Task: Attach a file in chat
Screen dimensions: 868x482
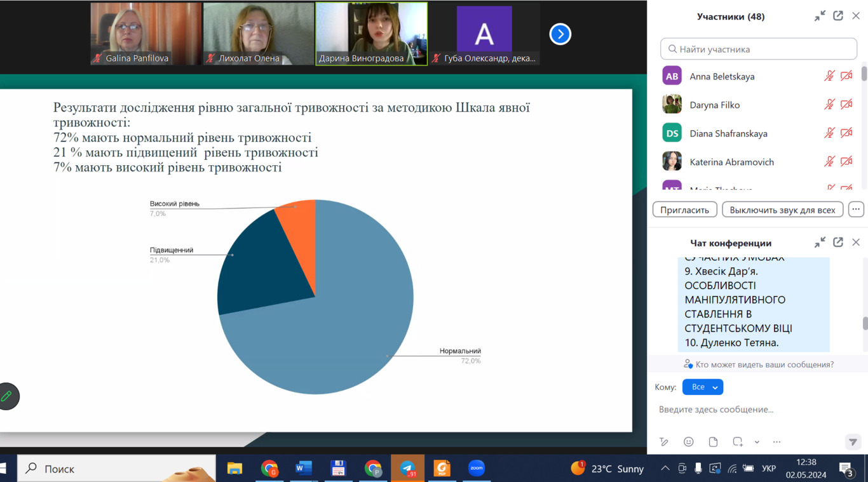Action: point(714,442)
